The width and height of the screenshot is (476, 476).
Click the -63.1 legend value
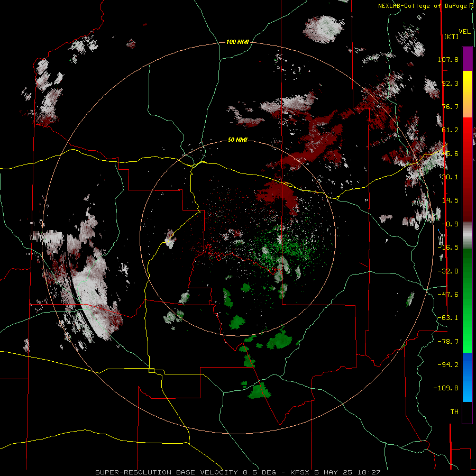pos(448,317)
